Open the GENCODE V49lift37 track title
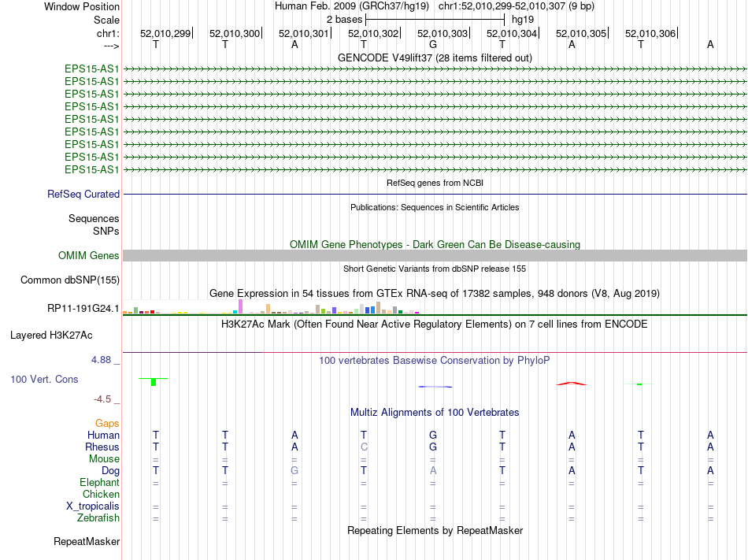748x560 pixels. click(435, 57)
